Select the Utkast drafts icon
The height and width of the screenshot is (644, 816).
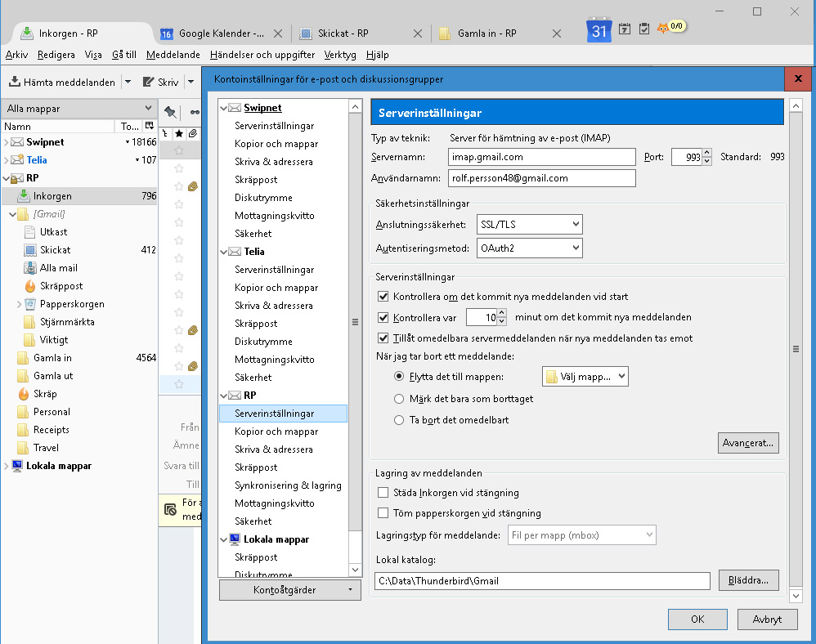coord(30,232)
